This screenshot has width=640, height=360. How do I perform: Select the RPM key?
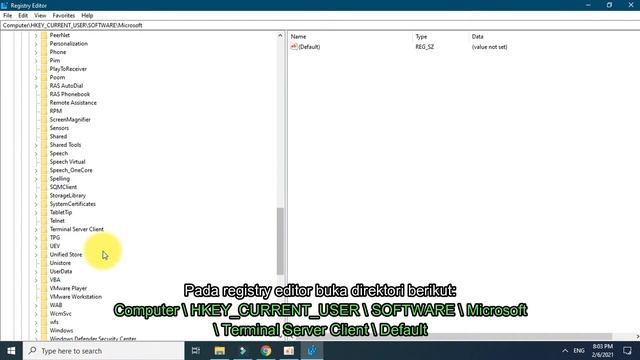click(56, 111)
